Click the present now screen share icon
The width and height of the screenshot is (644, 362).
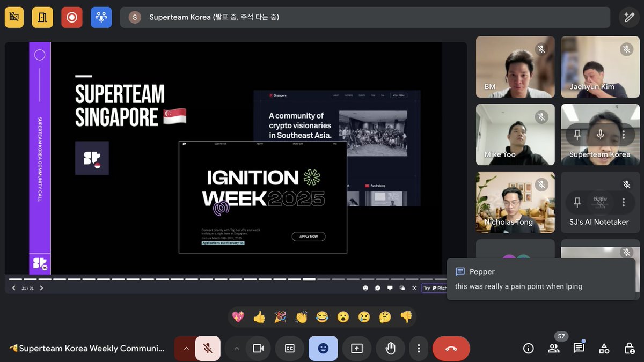[356, 349]
